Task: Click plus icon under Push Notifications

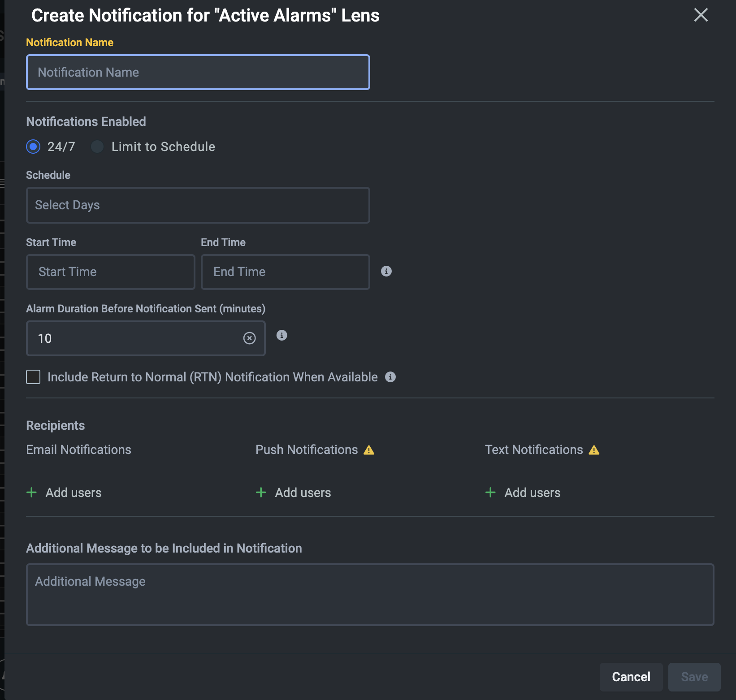Action: click(261, 493)
